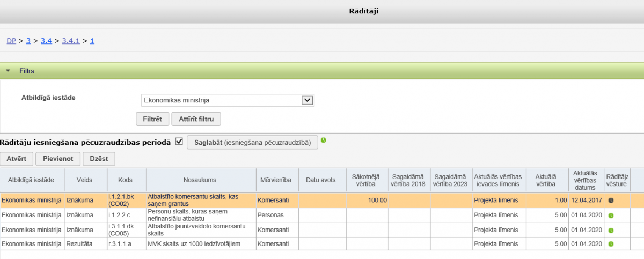Image resolution: width=644 pixels, height=259 pixels.
Task: Open history clock icon for i.1.2.1.bk row
Action: [611, 200]
